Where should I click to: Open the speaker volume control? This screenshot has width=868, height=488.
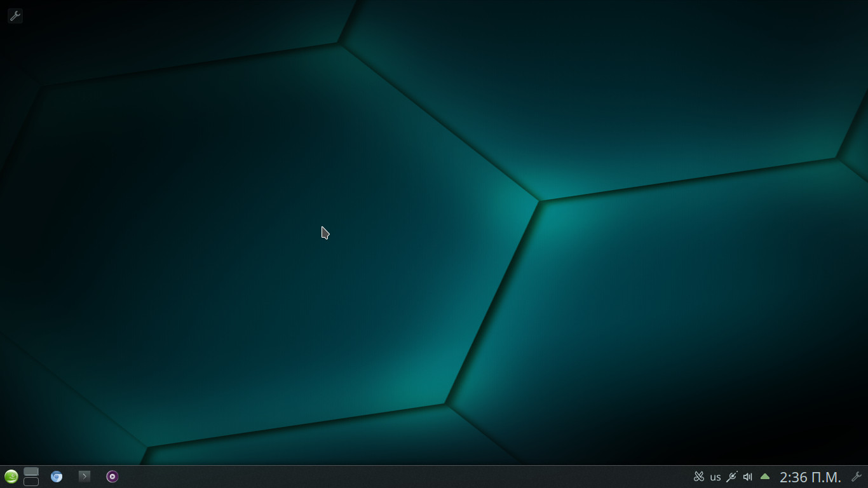[748, 477]
